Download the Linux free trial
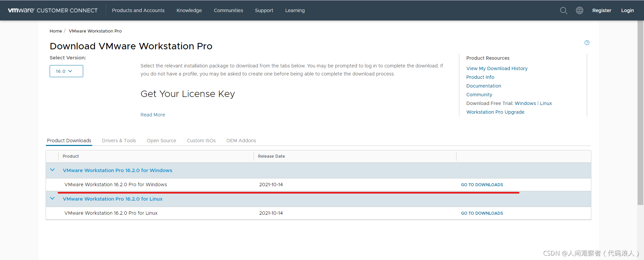Viewport: 644px width, 260px height. pyautogui.click(x=546, y=103)
